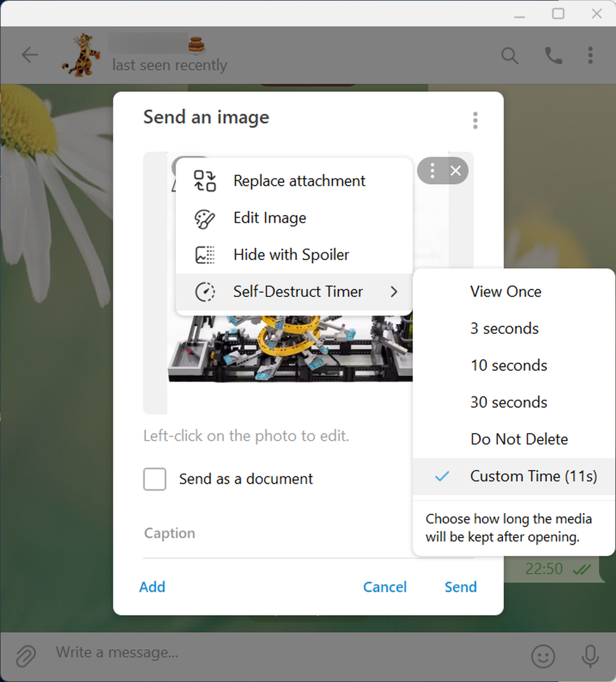Open the attachment's three-dot menu
This screenshot has width=616, height=682.
point(432,171)
